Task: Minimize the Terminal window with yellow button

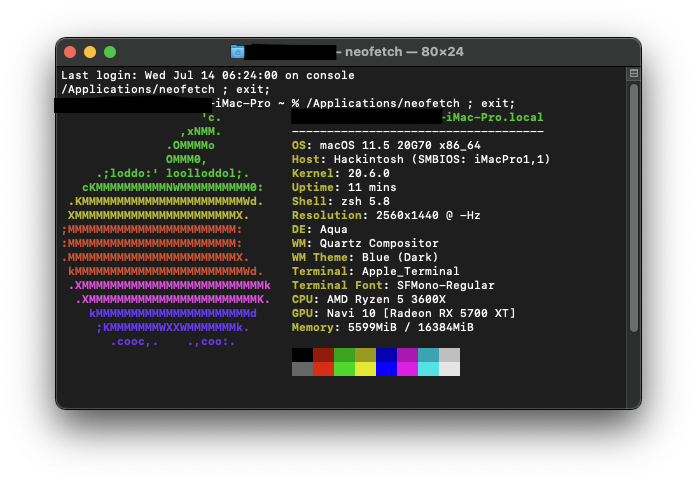Action: click(x=90, y=52)
